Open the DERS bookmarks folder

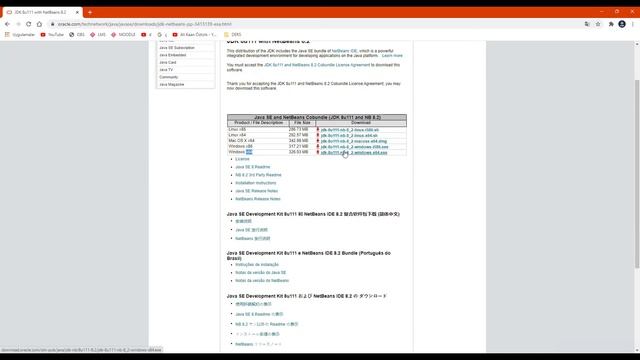tap(233, 35)
